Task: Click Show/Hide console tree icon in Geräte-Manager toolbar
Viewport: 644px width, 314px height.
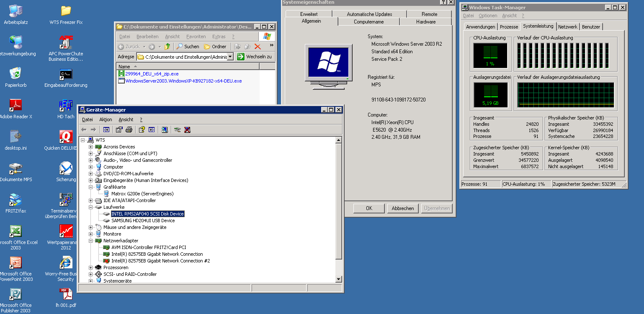Action: (106, 130)
